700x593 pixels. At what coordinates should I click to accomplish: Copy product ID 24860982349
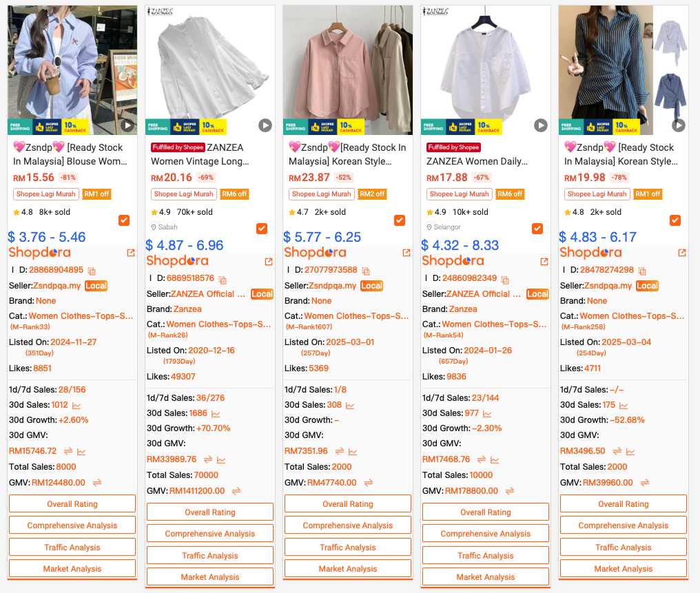point(505,280)
